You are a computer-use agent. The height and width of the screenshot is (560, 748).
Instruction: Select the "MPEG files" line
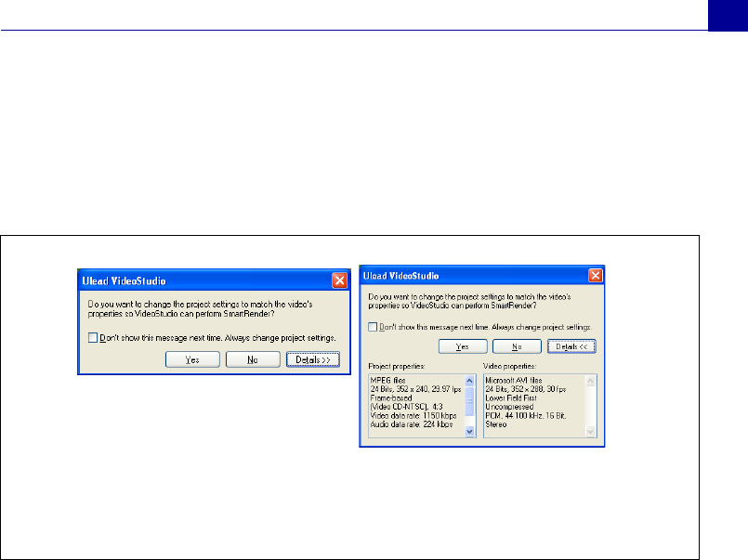[387, 381]
